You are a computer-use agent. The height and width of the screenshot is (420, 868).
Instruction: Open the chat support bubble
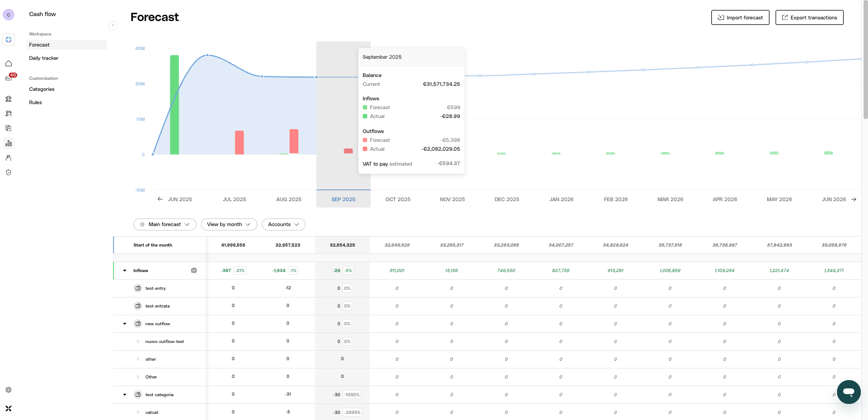tap(848, 392)
